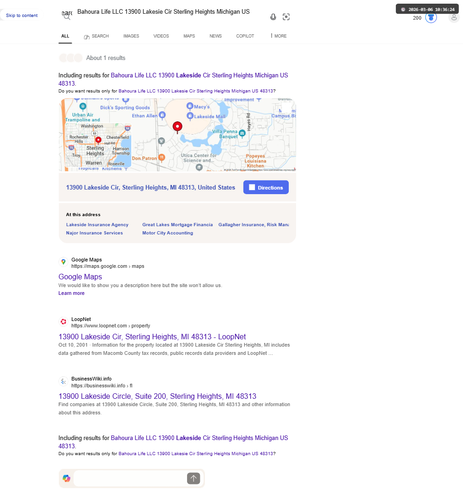Click the magnifier search icon

(x=67, y=17)
